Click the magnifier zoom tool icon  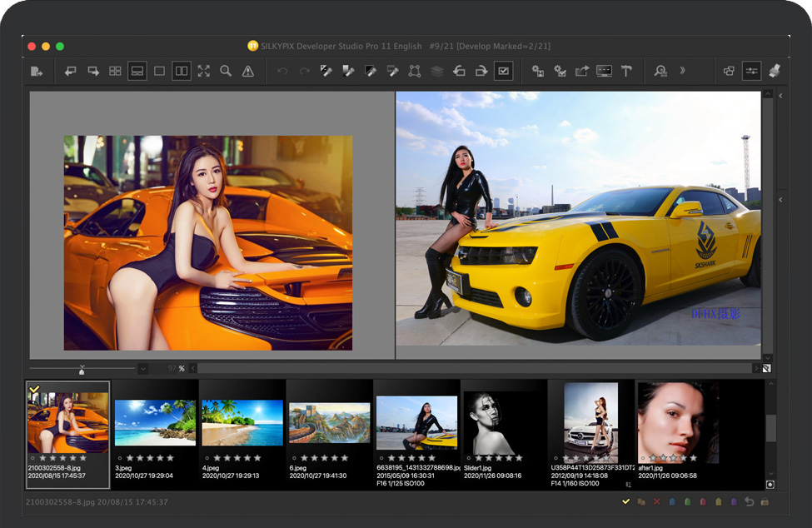226,72
